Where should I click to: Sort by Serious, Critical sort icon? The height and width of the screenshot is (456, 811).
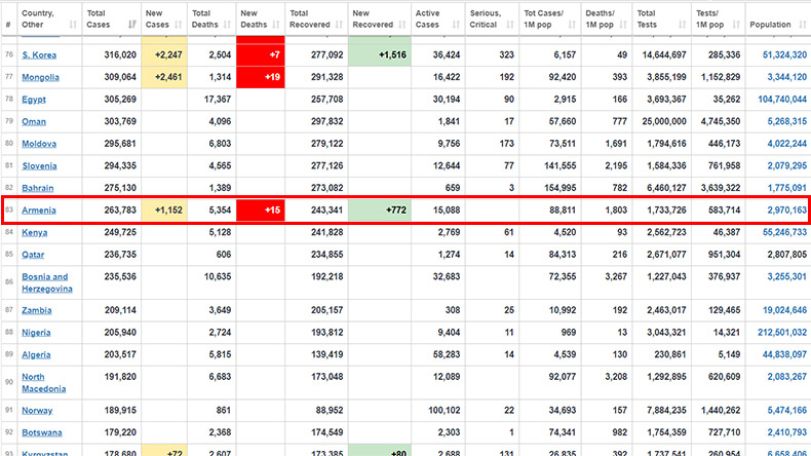[510, 24]
